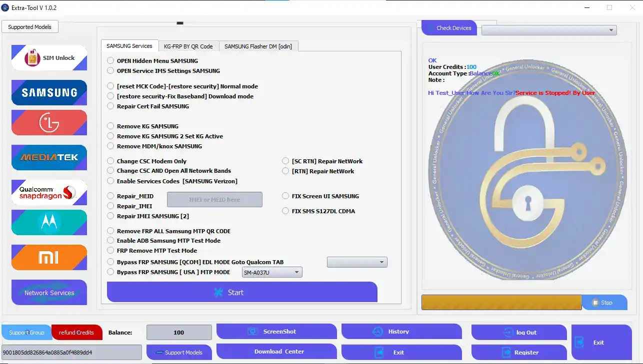
Task: Select the Repair_MEID radio button
Action: pos(110,196)
